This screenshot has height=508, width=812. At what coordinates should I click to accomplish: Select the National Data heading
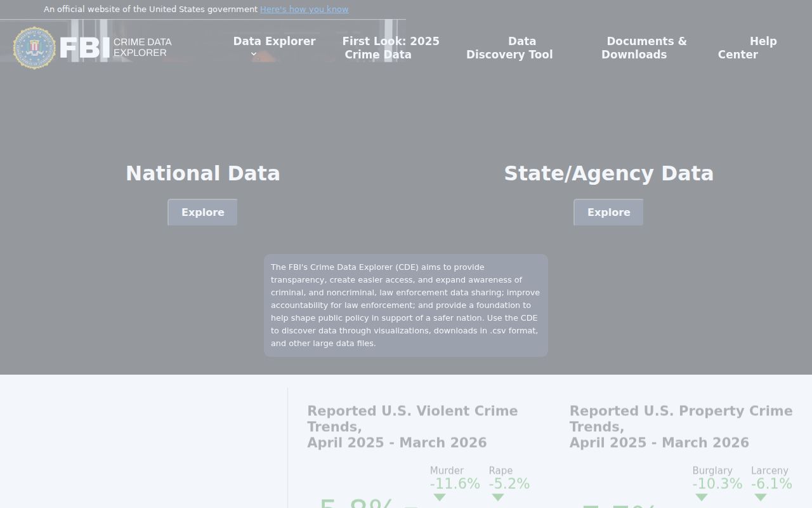[x=203, y=173]
